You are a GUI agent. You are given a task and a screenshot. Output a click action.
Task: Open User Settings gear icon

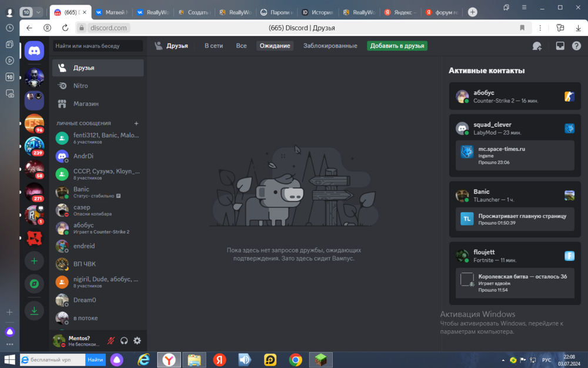pyautogui.click(x=137, y=340)
